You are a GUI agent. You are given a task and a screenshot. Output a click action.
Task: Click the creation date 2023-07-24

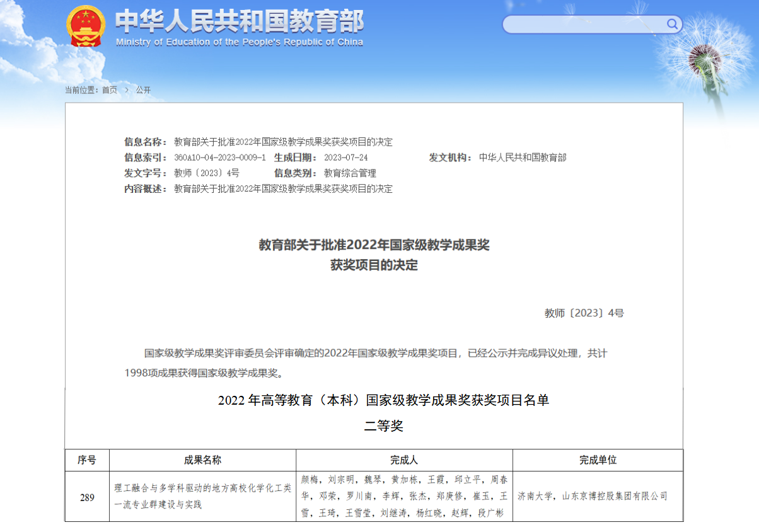(x=345, y=158)
